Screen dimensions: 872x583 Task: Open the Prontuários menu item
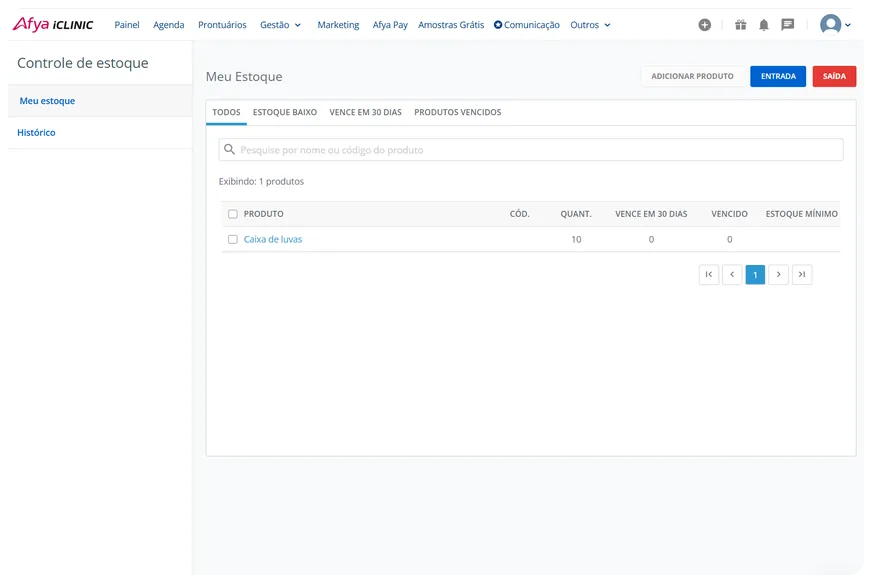coord(222,25)
